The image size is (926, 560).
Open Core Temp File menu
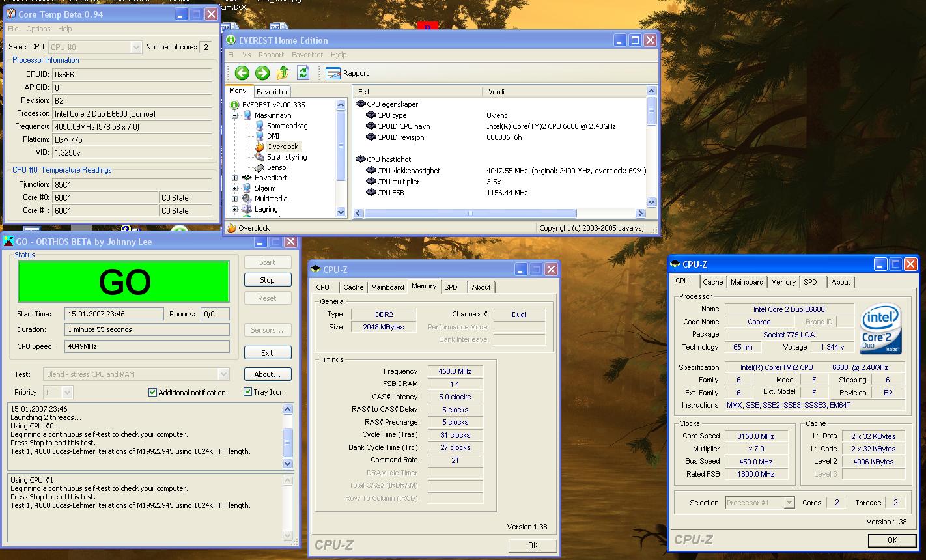click(x=13, y=29)
